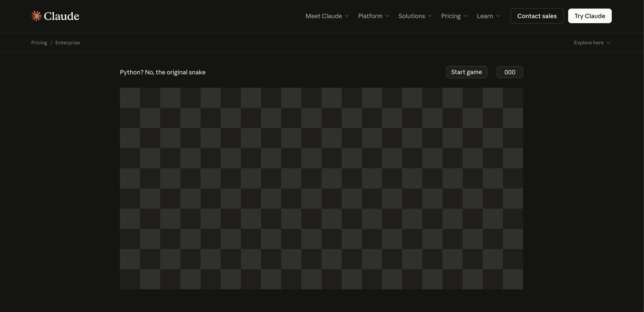644x312 pixels.
Task: Click the chevron next to Platform
Action: (x=387, y=16)
